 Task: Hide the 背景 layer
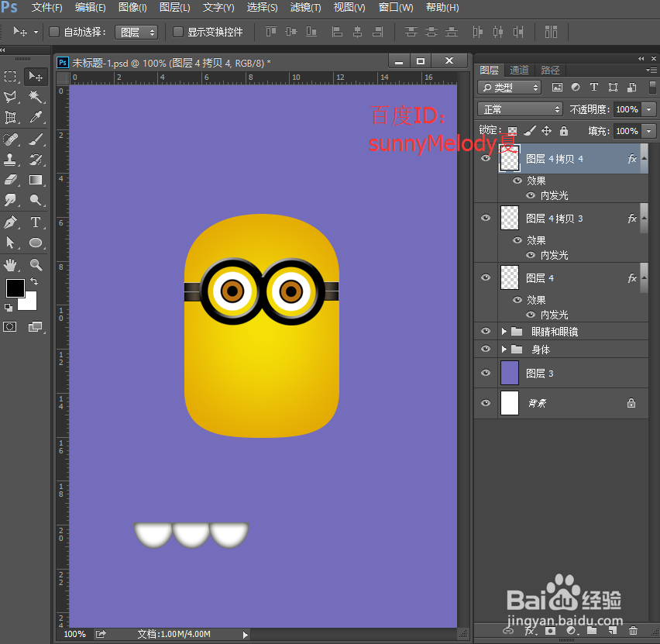pos(486,403)
